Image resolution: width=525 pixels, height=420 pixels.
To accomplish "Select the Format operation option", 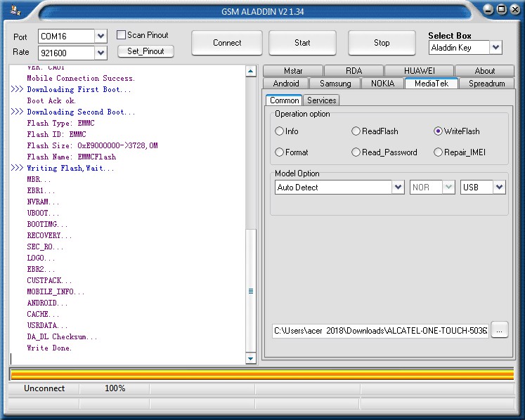I will click(280, 152).
